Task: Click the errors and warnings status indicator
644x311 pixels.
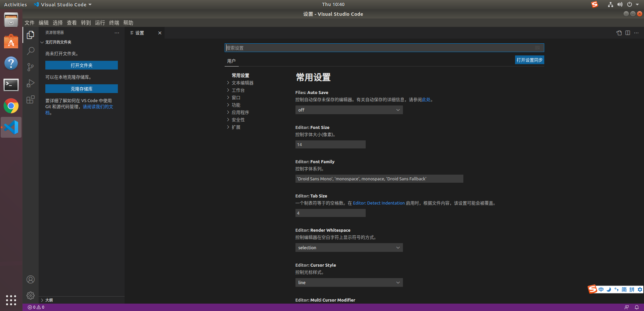Action: coord(36,307)
